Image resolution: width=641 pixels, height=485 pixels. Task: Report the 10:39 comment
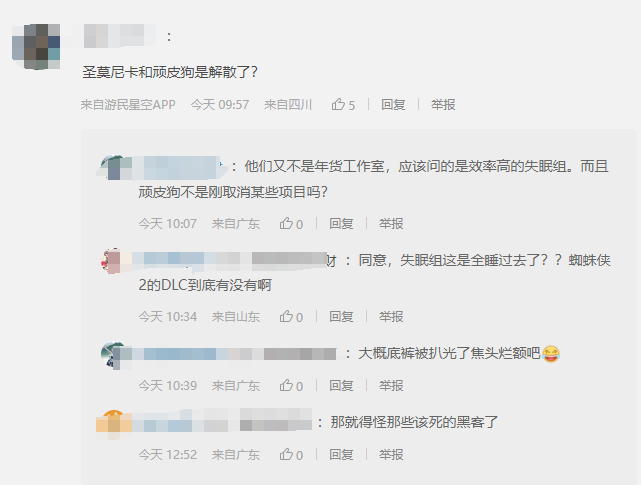pos(391,386)
